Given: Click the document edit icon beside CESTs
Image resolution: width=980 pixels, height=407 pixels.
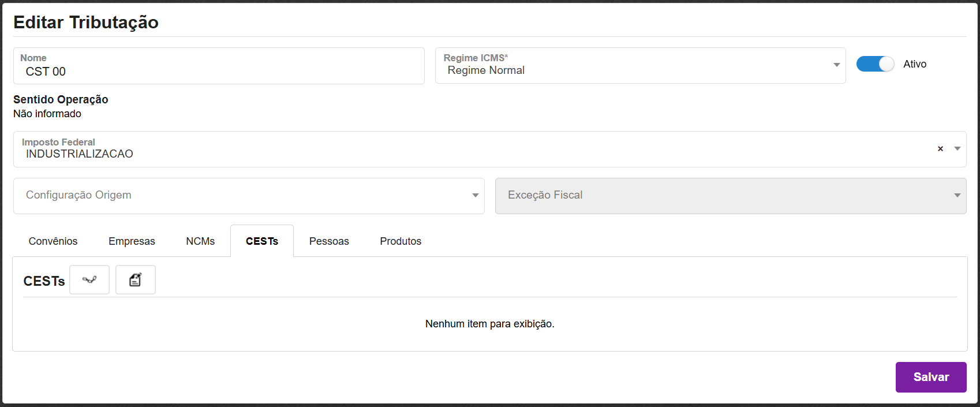Looking at the screenshot, I should pos(135,280).
